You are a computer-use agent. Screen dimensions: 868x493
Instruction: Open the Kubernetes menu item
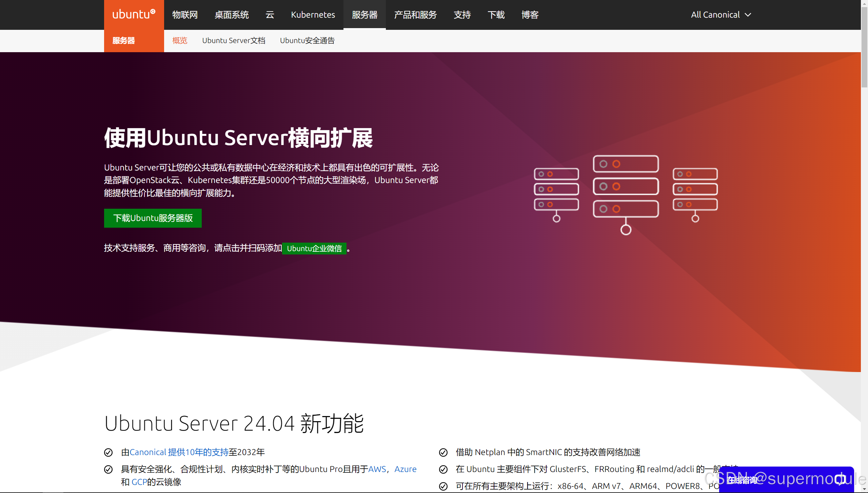click(313, 15)
